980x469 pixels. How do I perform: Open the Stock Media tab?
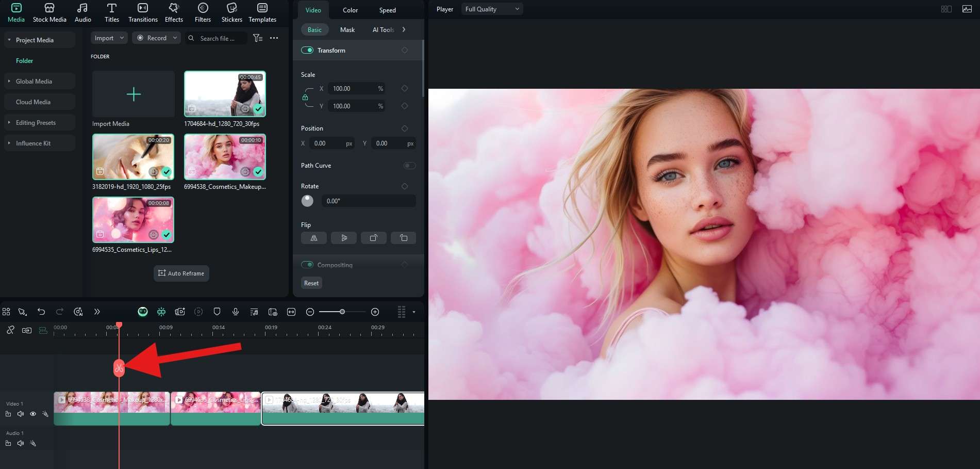[x=49, y=13]
